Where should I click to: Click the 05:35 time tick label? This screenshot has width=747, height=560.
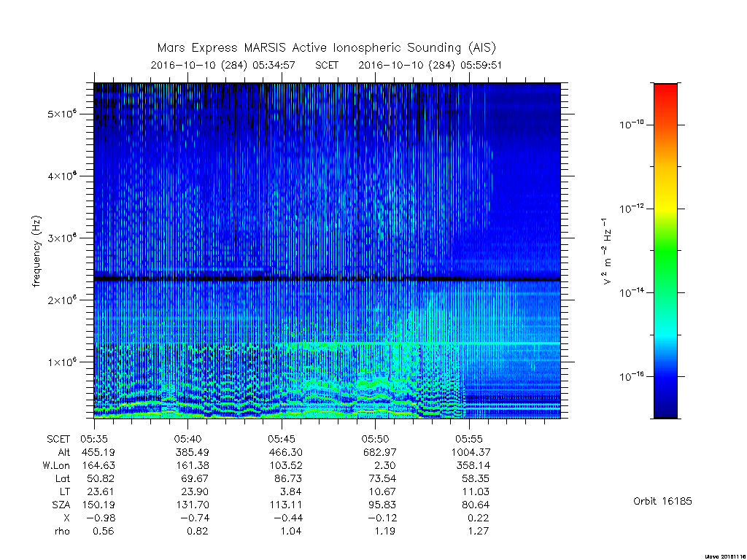[94, 438]
